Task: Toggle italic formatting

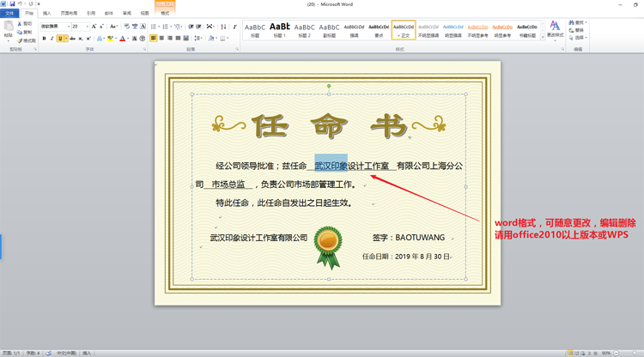Action: [52, 39]
